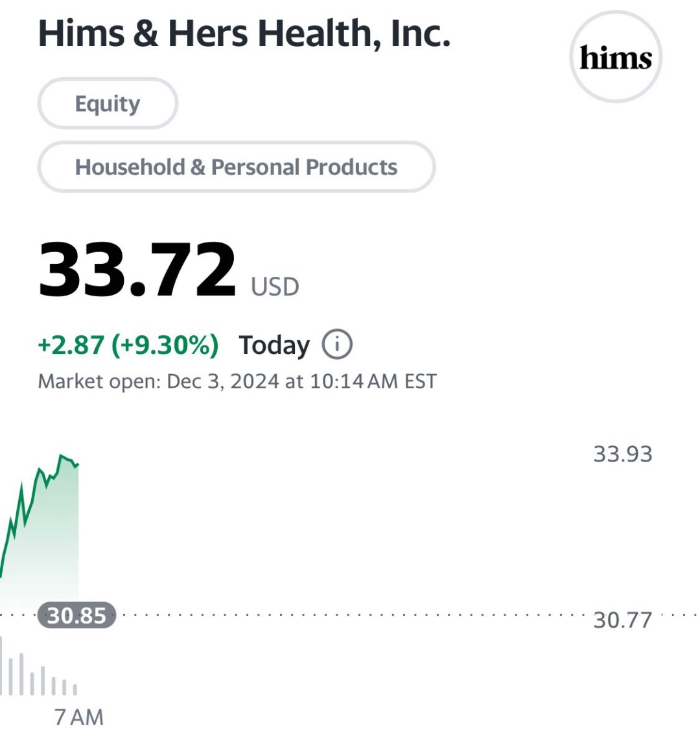The width and height of the screenshot is (700, 741).
Task: Open the hims company logo
Action: click(616, 56)
